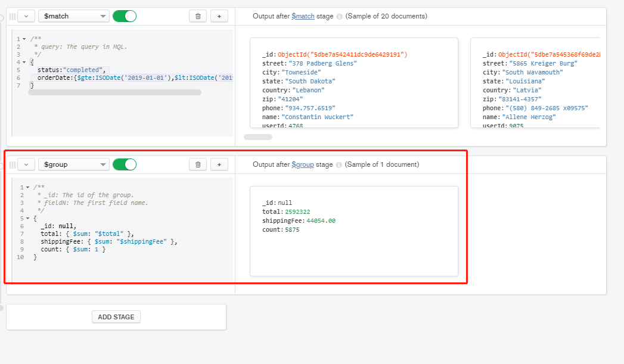Image resolution: width=624 pixels, height=364 pixels.
Task: Select the street value "5865 Kreiger Burg"
Action: click(x=543, y=64)
